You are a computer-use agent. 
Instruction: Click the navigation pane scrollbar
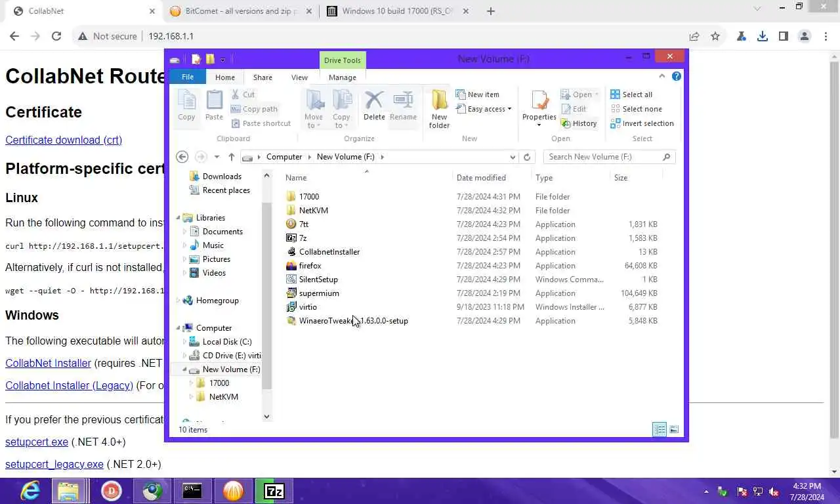click(266, 295)
